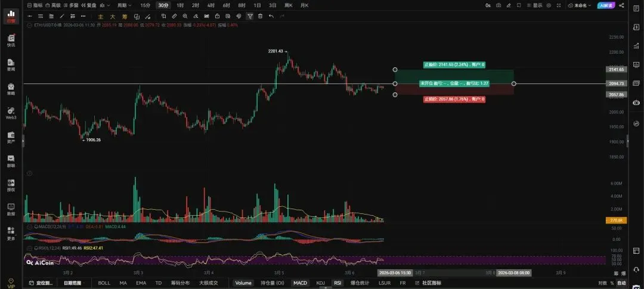Select the horizontal lines drawing tool
This screenshot has width=644, height=289.
pyautogui.click(x=41, y=16)
